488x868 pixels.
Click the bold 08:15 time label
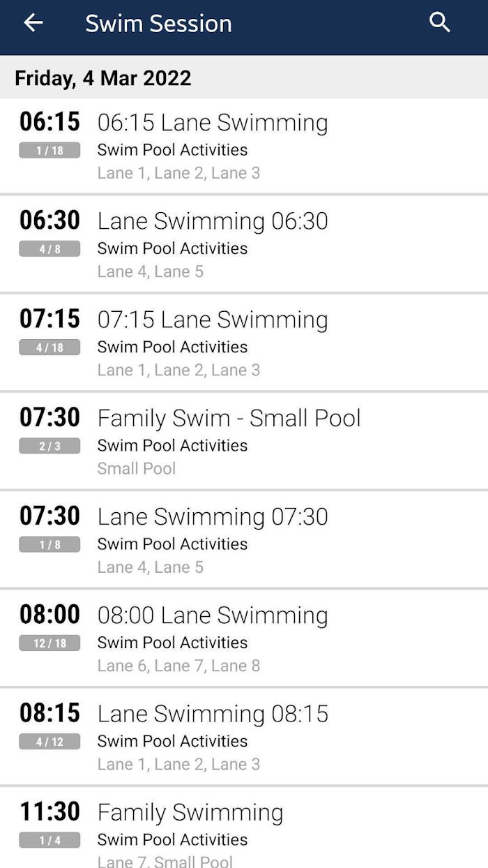[49, 713]
